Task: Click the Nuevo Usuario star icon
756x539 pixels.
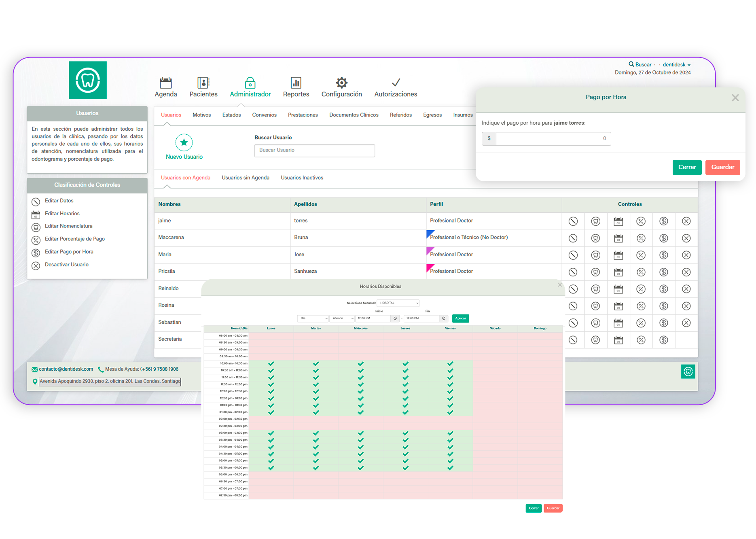Action: click(184, 142)
